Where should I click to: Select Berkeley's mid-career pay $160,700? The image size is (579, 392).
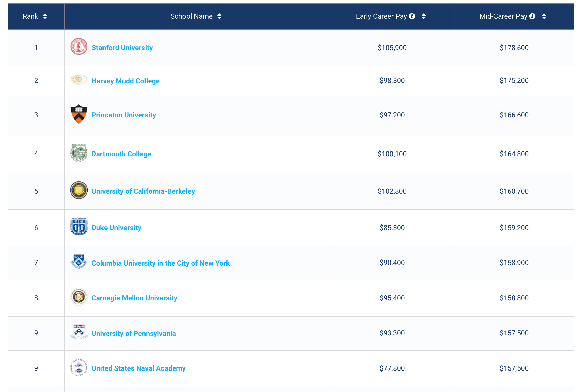tap(514, 191)
